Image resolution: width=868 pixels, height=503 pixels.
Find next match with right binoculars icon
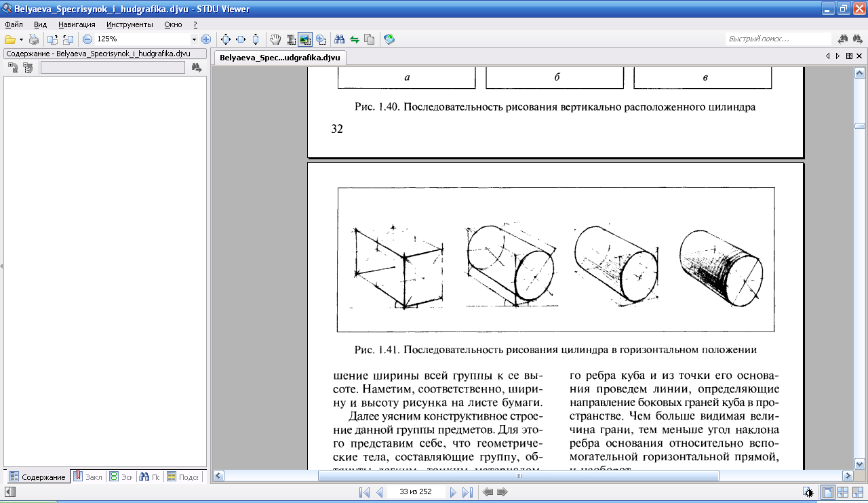pyautogui.click(x=859, y=39)
